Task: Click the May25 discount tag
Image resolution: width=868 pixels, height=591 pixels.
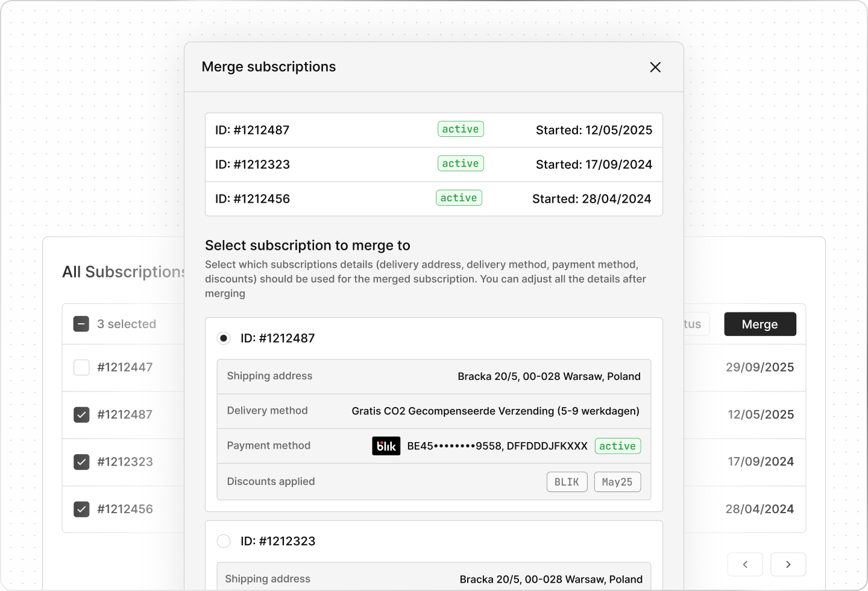Action: [617, 482]
